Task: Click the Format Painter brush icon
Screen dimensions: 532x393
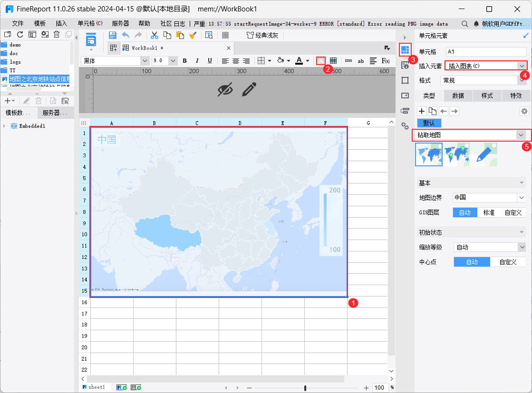Action: [x=193, y=35]
